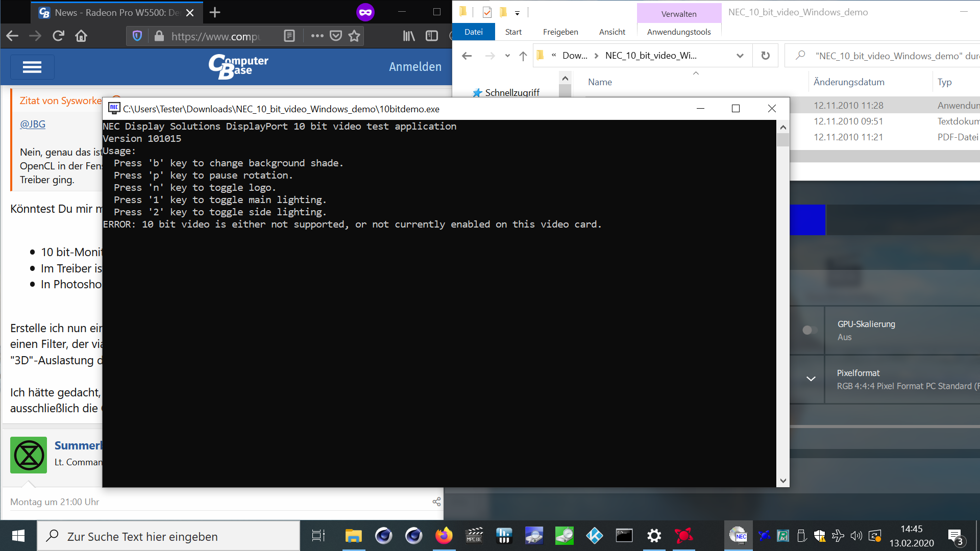Expand hidden breadcrumb path chevron in Explorer
The width and height of the screenshot is (980, 551).
pos(554,55)
